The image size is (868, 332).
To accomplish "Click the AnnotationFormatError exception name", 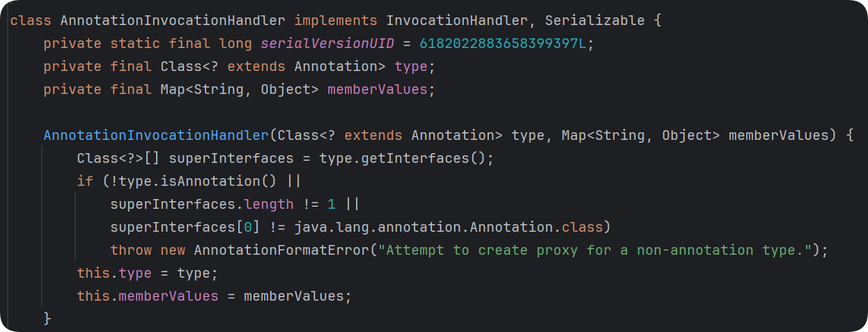I will pyautogui.click(x=281, y=250).
